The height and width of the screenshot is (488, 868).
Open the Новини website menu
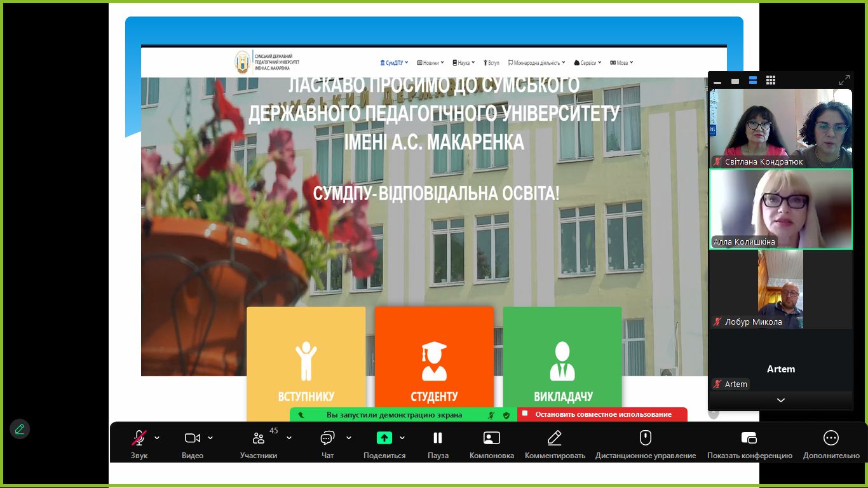[430, 63]
